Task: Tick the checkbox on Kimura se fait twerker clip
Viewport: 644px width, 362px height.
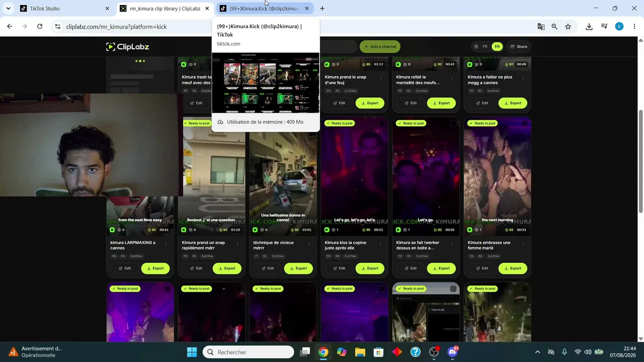Action: 453,123
